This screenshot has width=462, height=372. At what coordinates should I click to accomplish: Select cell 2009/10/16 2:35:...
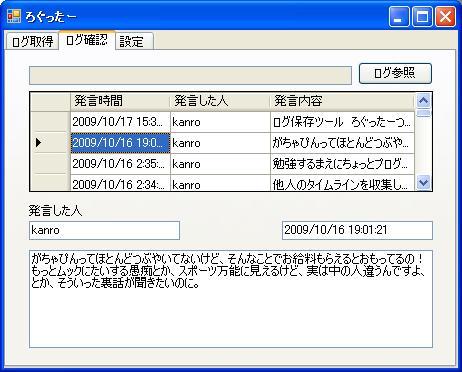(120, 164)
